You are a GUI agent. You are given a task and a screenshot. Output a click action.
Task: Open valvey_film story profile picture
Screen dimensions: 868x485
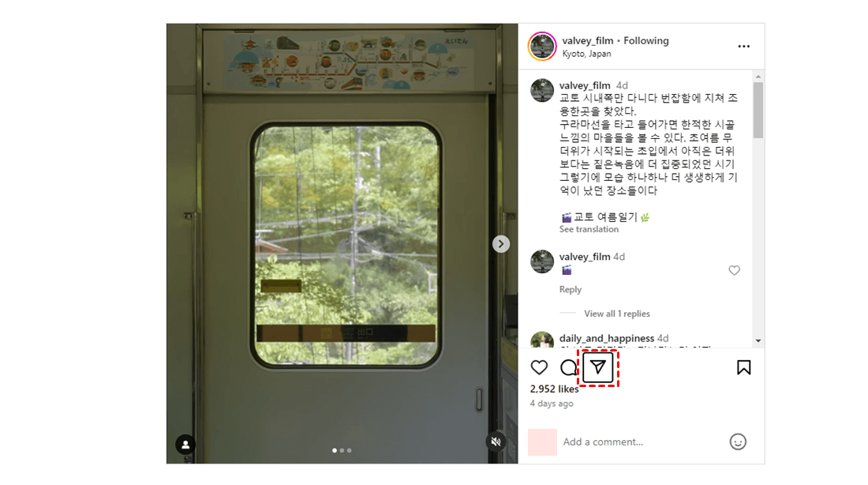pos(542,46)
